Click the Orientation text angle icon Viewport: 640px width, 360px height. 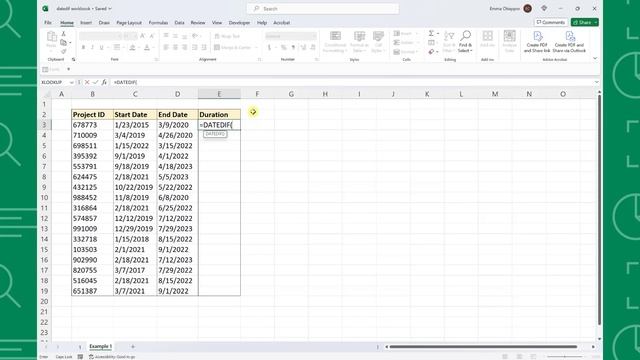(196, 36)
